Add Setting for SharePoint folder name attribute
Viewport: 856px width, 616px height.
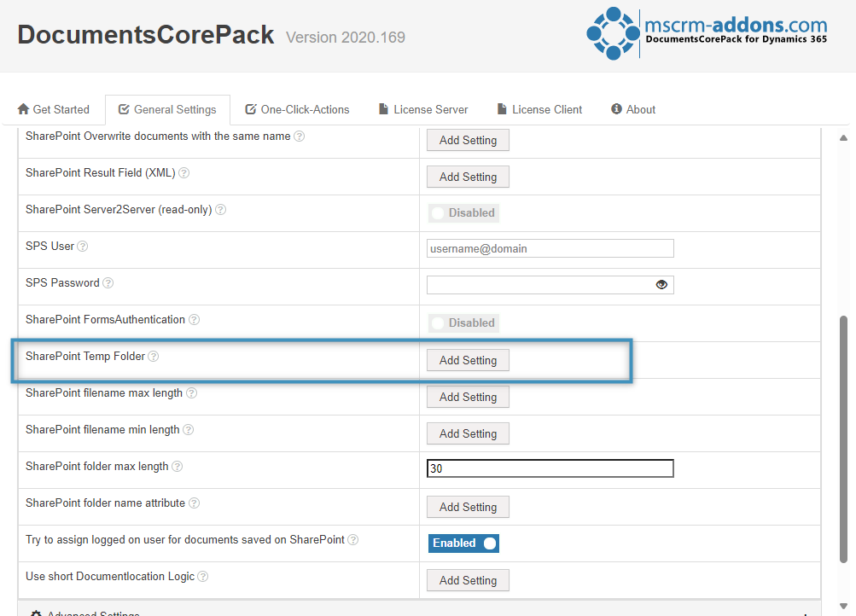click(468, 507)
